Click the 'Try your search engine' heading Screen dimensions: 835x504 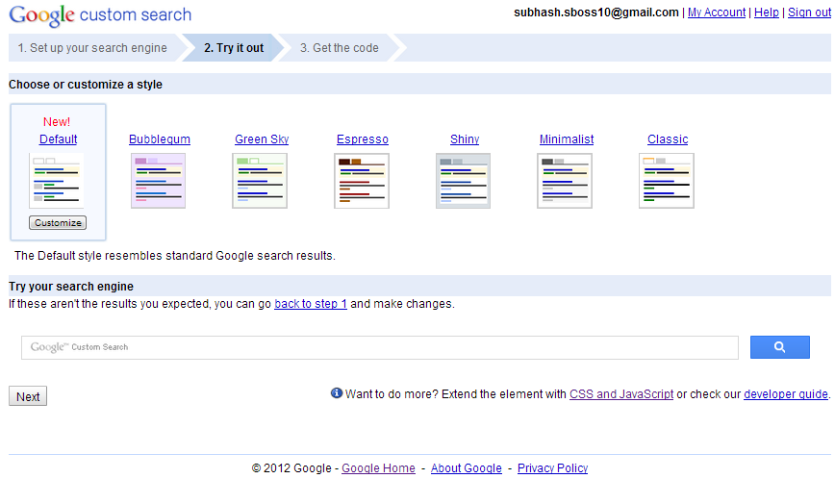coord(71,287)
